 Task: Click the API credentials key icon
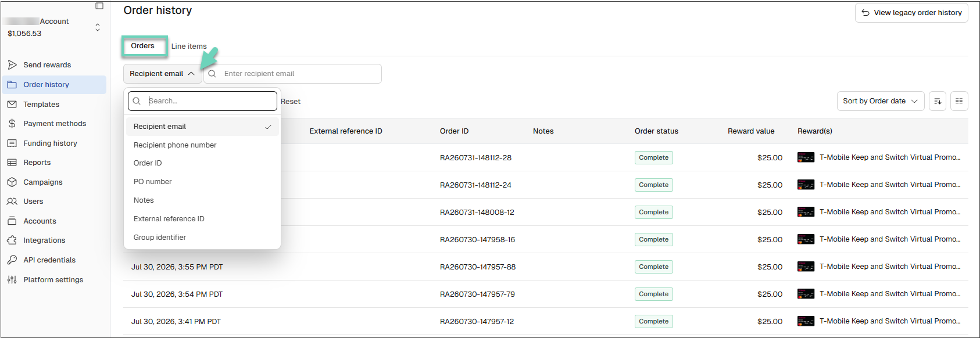pos(12,260)
